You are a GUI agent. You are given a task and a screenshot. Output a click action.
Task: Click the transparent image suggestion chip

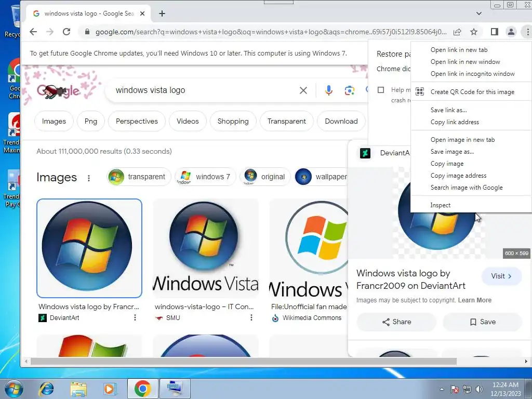(139, 177)
